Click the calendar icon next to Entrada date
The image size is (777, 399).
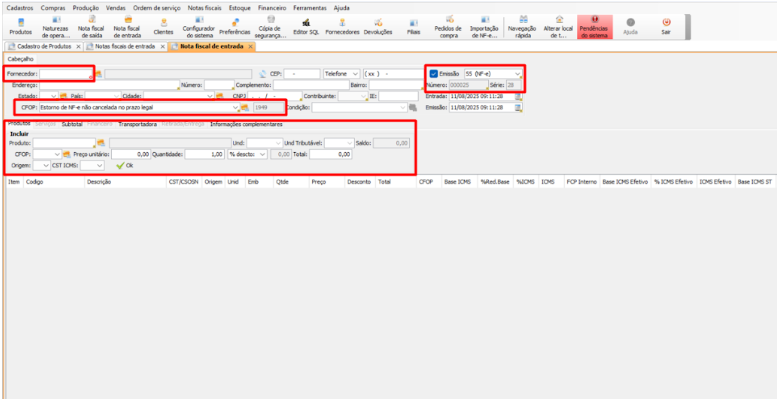(x=518, y=96)
